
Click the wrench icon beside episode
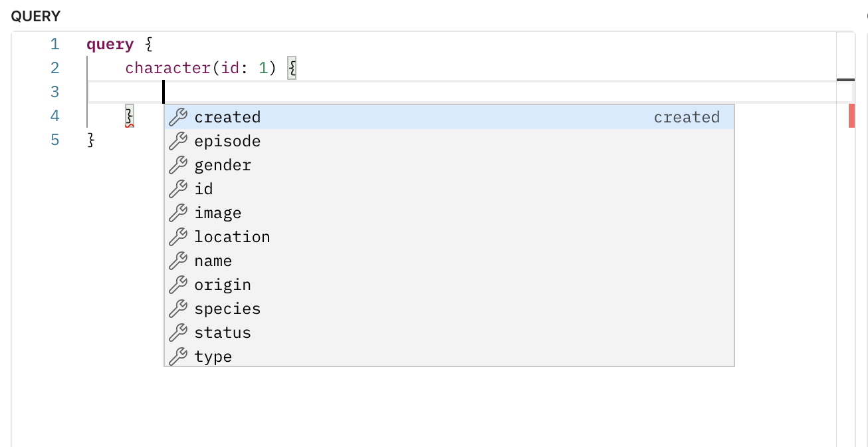point(177,142)
